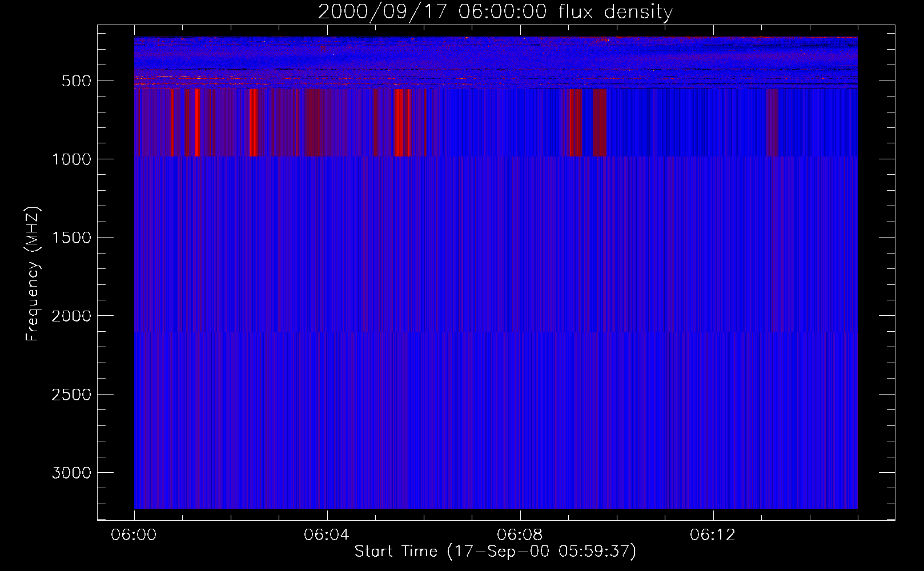Click the 'Start Time (17-Sep-00 05:59:37)' axis title

click(495, 552)
